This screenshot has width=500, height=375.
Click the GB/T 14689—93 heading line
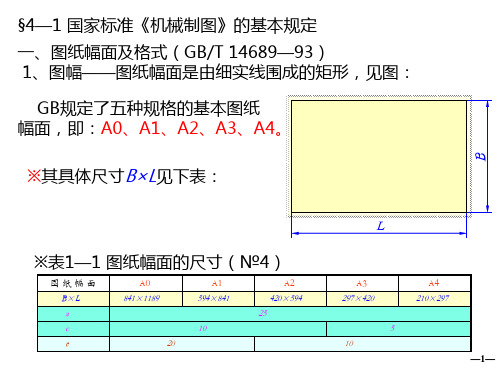171,52
